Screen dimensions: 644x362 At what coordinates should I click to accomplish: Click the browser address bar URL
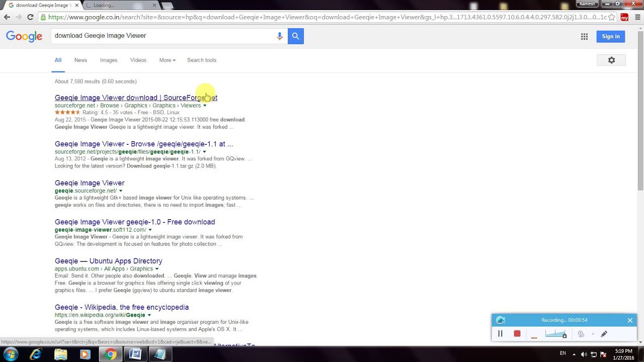pos(327,17)
